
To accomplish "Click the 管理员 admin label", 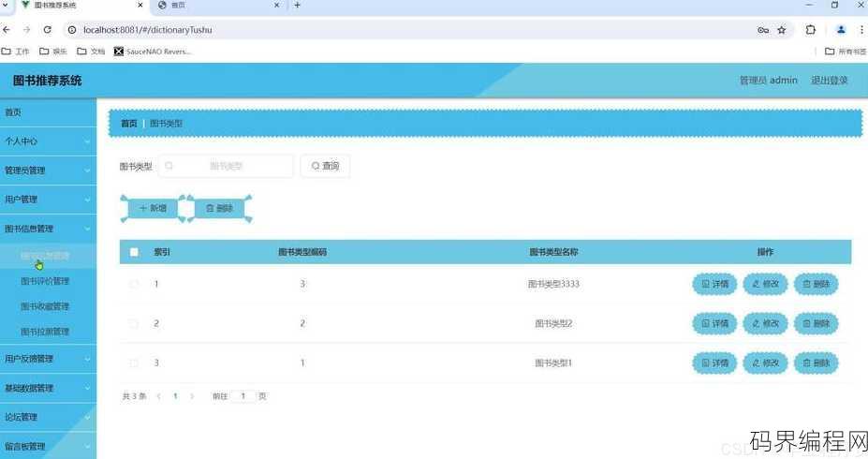I will point(769,81).
